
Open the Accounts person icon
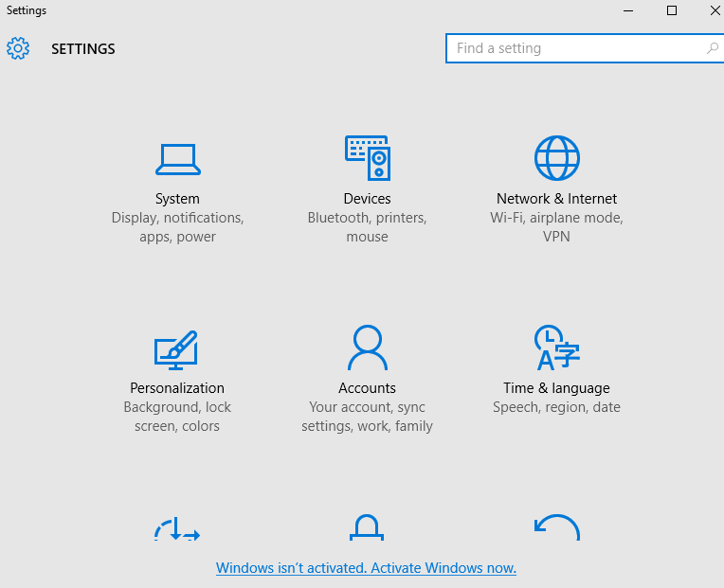pyautogui.click(x=368, y=347)
